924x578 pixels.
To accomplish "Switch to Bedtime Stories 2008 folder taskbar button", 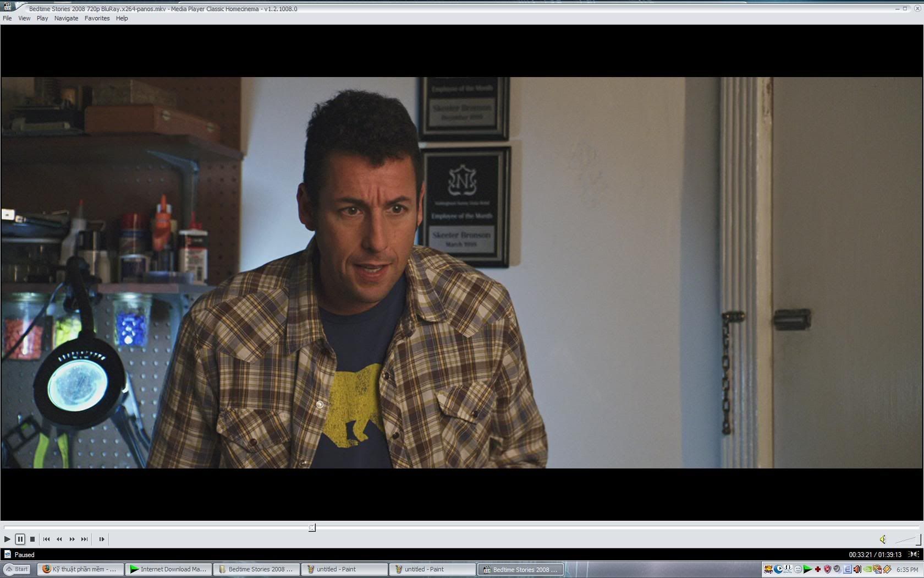I will click(x=256, y=569).
